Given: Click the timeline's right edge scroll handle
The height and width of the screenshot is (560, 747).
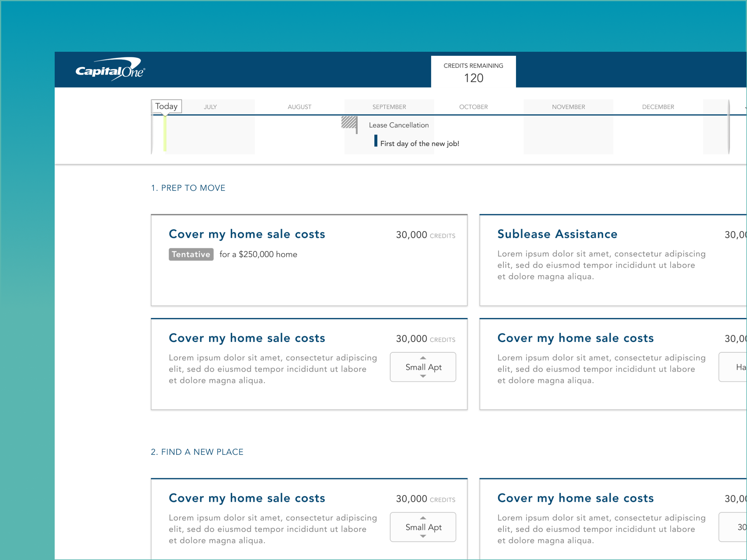Looking at the screenshot, I should pos(728,127).
